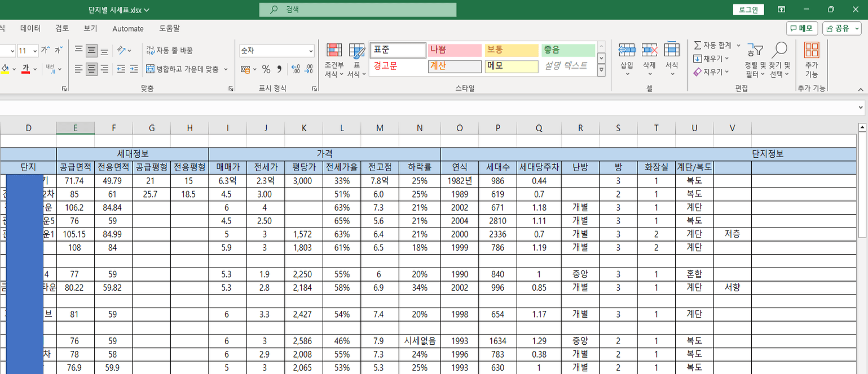Viewport: 868px width, 374px height.
Task: Apply accounting number format icon
Action: click(x=245, y=69)
